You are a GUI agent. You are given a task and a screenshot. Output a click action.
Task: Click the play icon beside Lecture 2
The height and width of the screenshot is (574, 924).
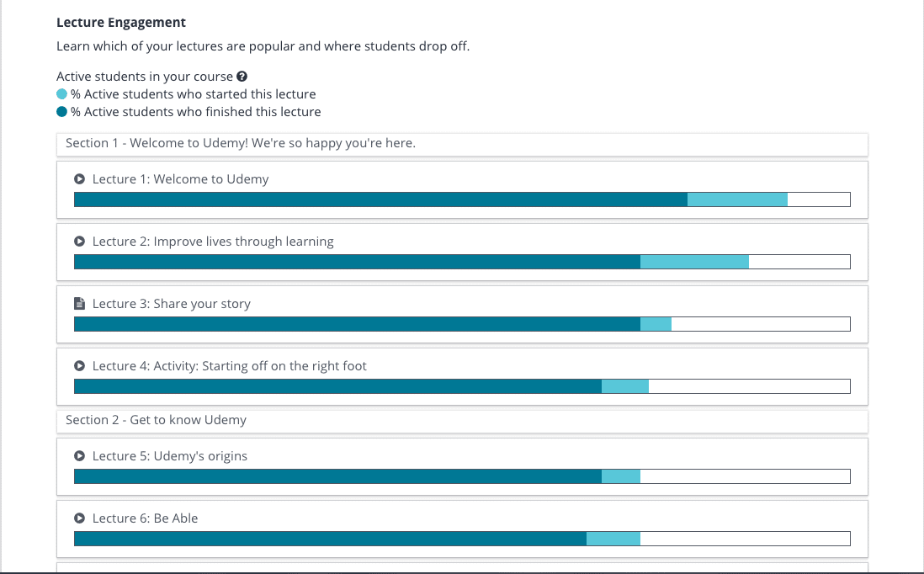(80, 241)
